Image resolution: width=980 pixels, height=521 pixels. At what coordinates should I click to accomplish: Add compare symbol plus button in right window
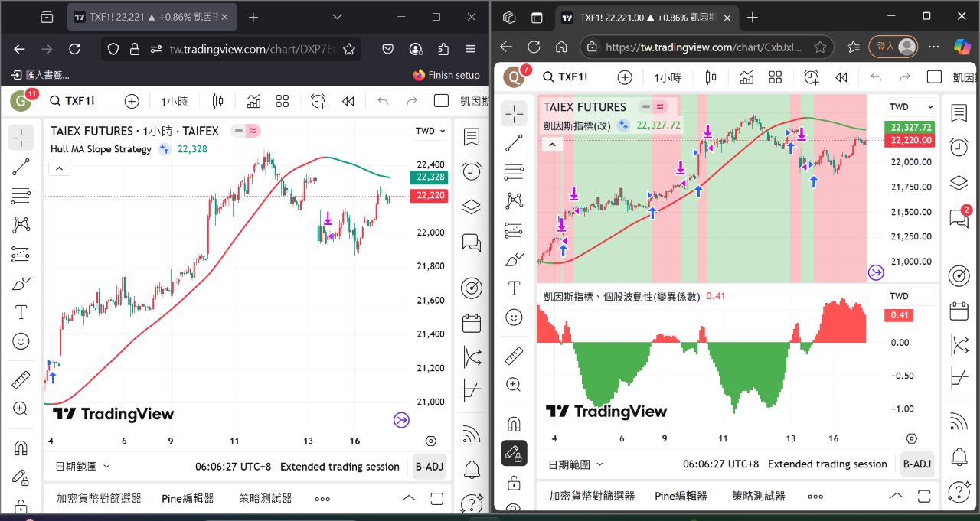coord(625,77)
